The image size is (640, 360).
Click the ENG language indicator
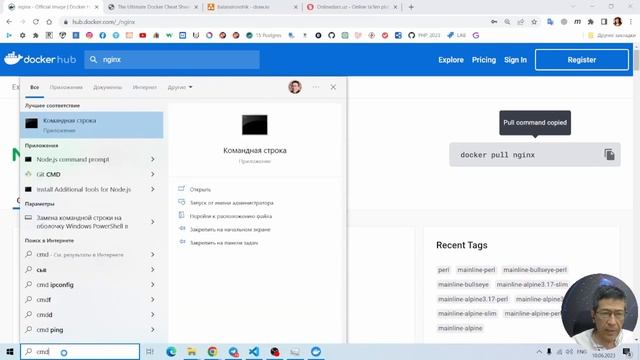(x=582, y=351)
